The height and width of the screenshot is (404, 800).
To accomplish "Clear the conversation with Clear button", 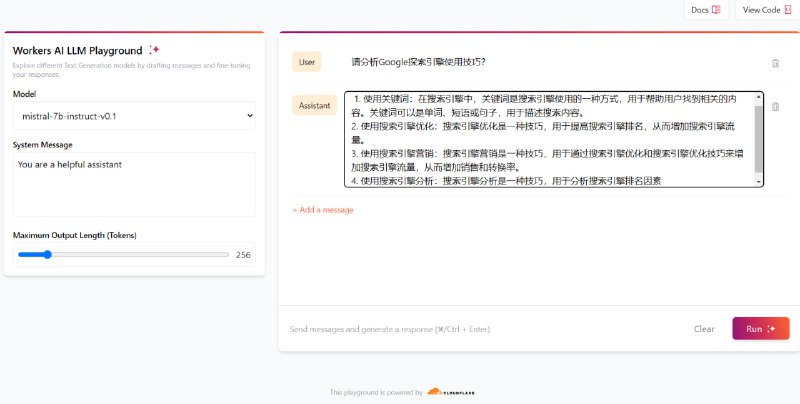I will coord(704,328).
